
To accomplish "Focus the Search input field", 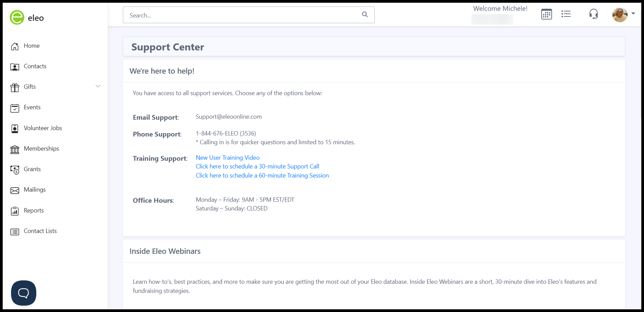I will click(x=249, y=15).
